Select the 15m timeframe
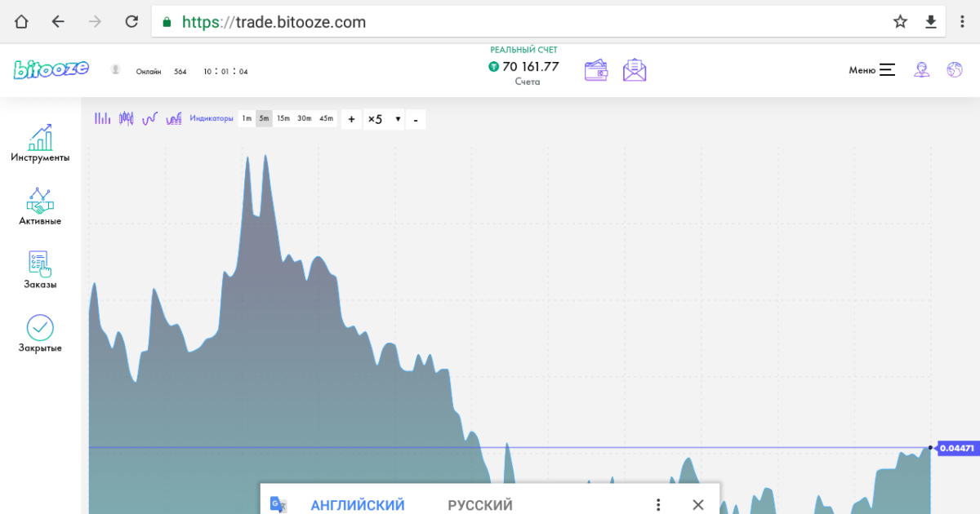Screen dimensions: 980x514 click(x=283, y=119)
